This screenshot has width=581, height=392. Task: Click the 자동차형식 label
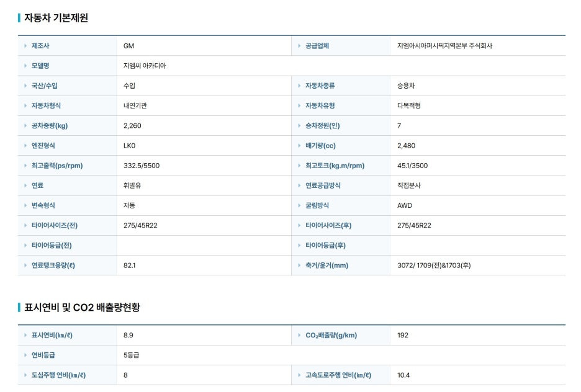(x=47, y=106)
